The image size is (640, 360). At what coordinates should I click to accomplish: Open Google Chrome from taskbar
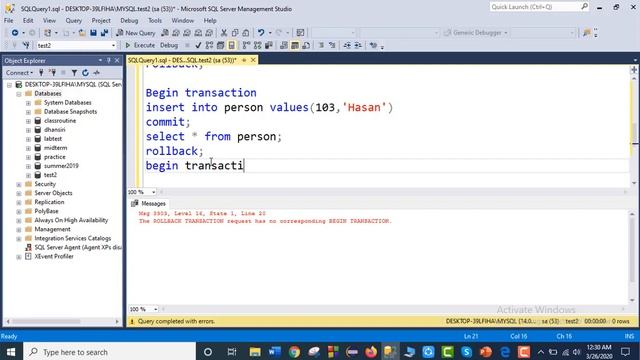(294, 352)
